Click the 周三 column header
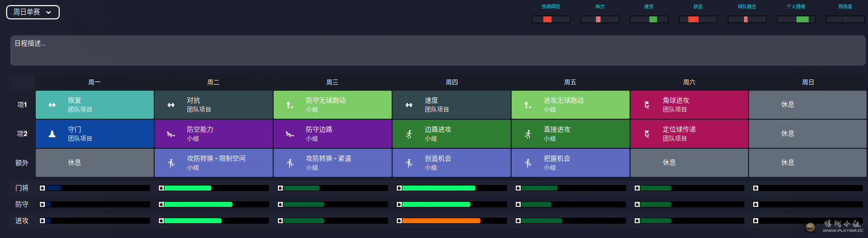Viewport: 868px width, 238px height. [332, 82]
